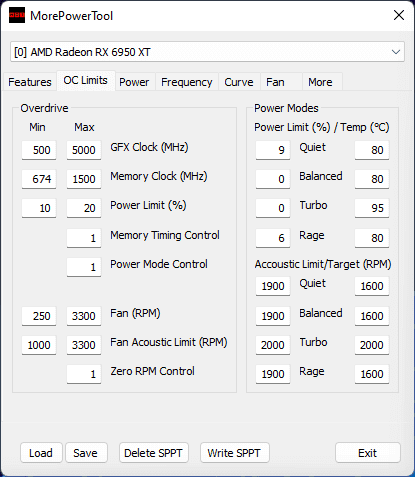Close the MorePowerTool window
The height and width of the screenshot is (477, 415).
click(399, 15)
